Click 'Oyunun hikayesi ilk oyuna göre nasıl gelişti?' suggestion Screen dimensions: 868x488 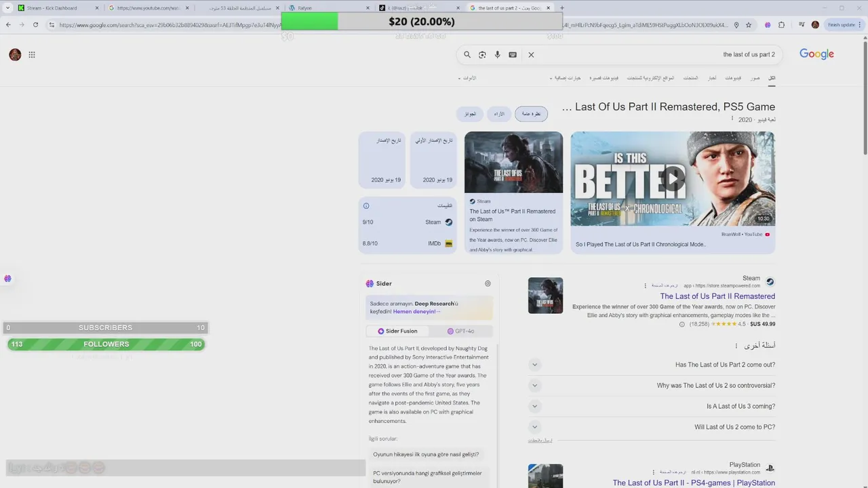(426, 455)
